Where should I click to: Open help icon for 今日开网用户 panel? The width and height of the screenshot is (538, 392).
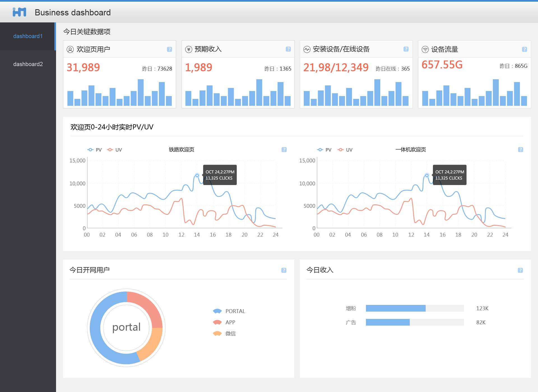[x=284, y=270]
